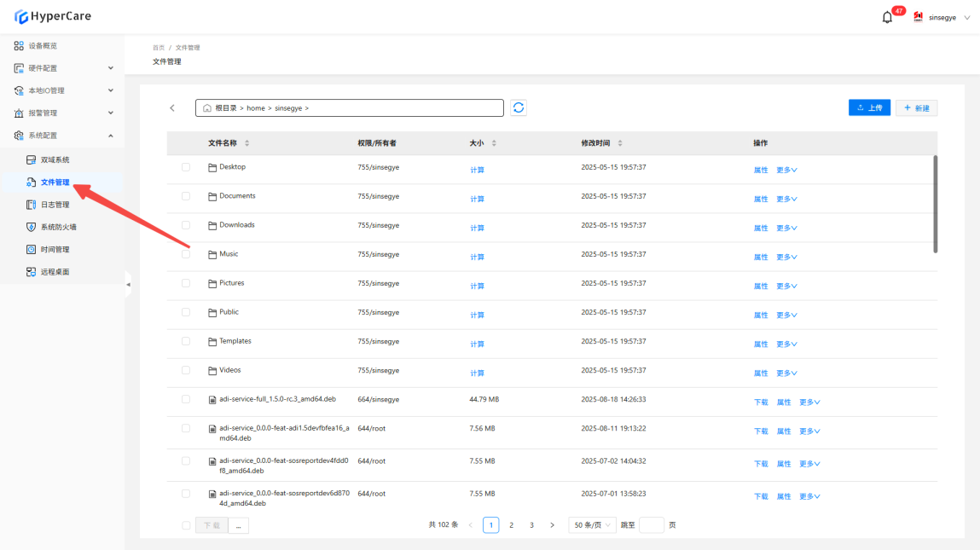
Task: Go to 系统防火墙 menu item
Action: click(x=58, y=227)
